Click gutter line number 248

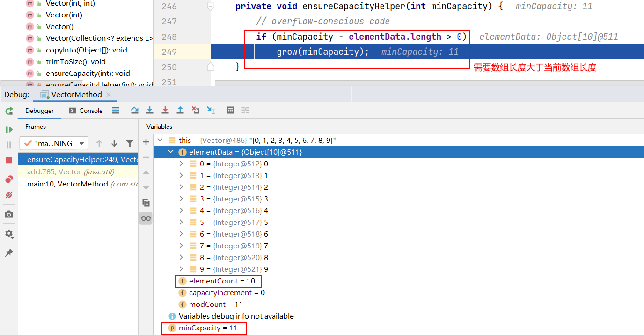pyautogui.click(x=169, y=37)
